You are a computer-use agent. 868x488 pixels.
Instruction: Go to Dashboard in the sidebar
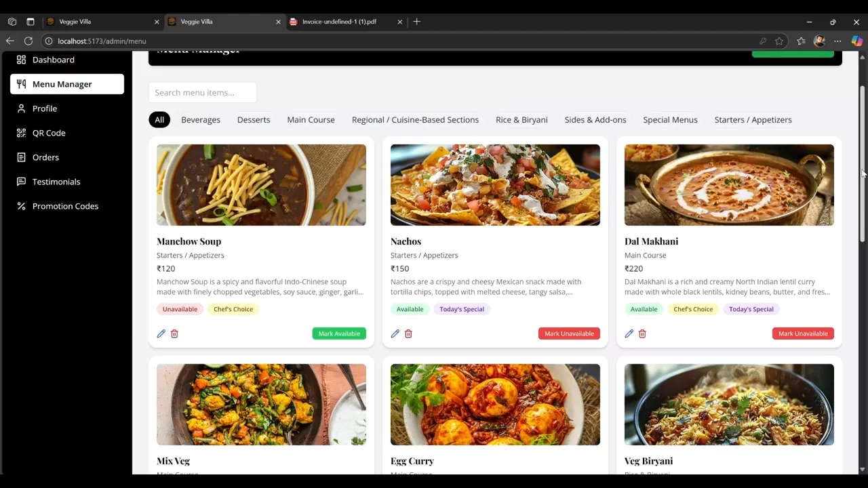tap(53, 60)
